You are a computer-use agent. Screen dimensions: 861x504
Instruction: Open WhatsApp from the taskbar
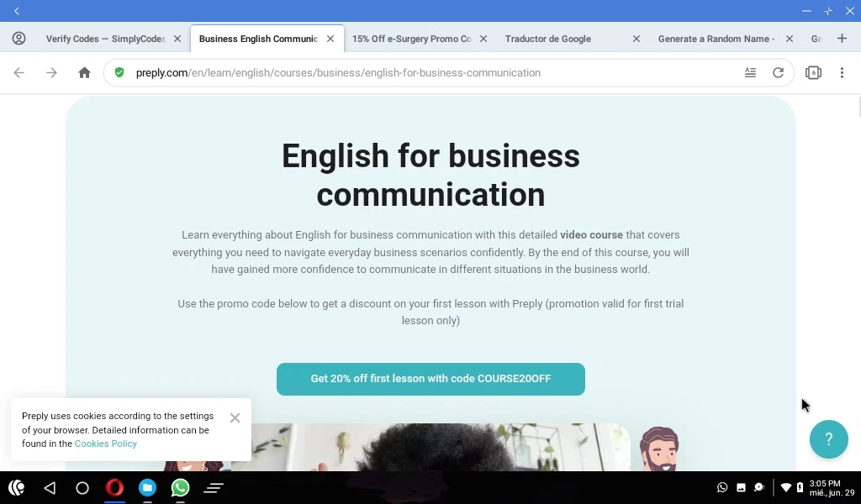[180, 487]
